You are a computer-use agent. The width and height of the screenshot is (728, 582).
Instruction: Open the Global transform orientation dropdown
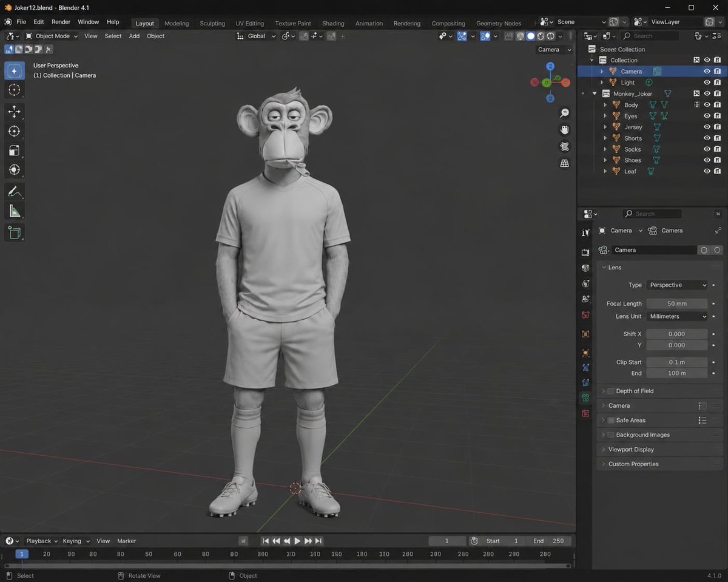(x=257, y=36)
